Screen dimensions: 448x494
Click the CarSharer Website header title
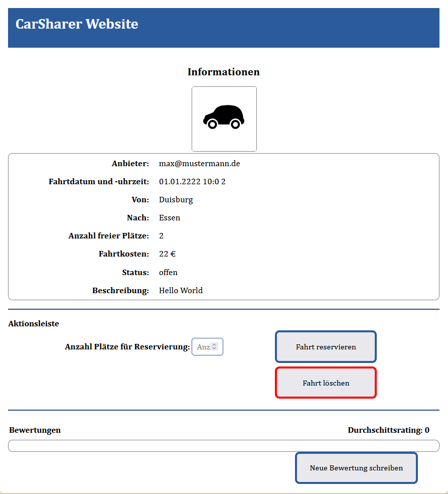77,24
